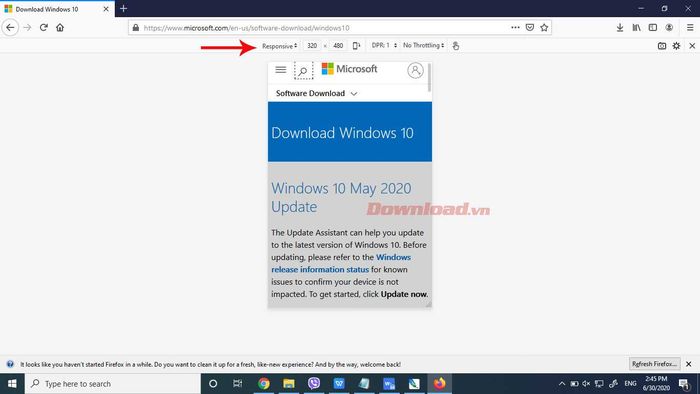
Task: Show hidden system tray icons
Action: (562, 384)
